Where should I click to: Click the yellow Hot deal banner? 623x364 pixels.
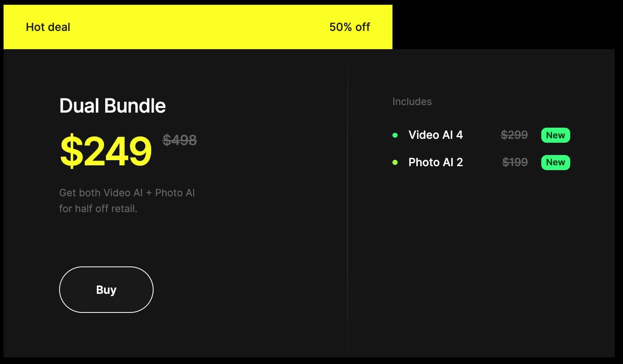pos(198,27)
